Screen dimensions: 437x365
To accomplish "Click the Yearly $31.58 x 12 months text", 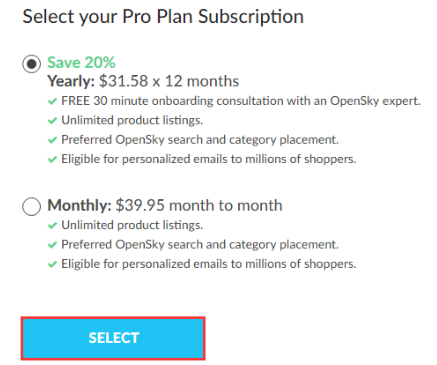I will point(143,81).
